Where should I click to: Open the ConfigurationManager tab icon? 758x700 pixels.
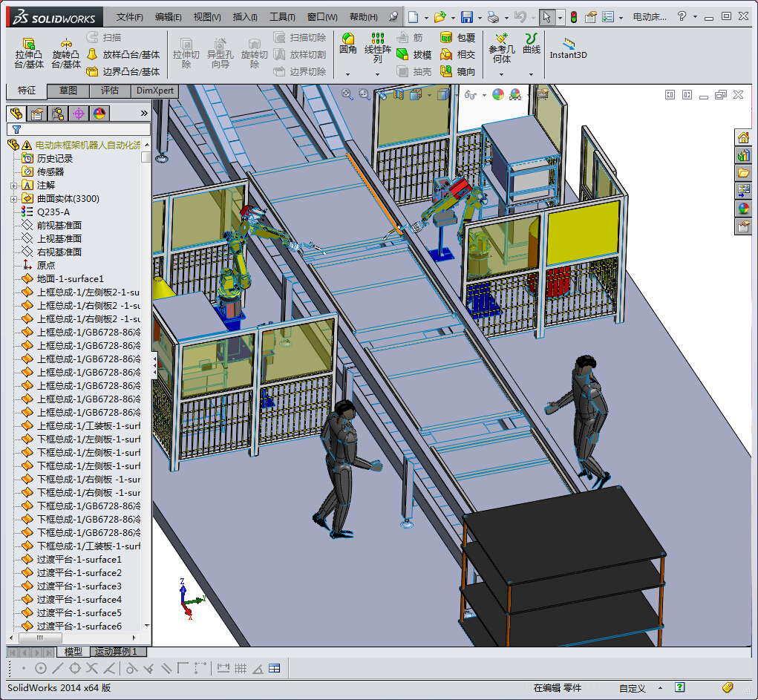57,114
